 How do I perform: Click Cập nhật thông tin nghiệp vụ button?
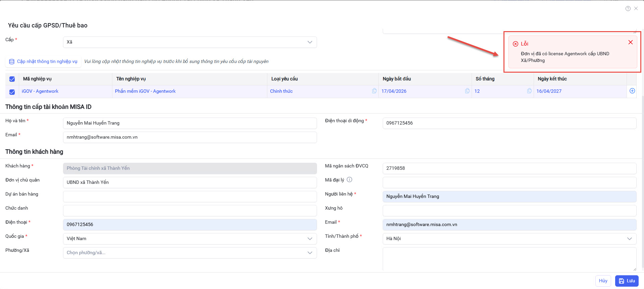point(43,62)
